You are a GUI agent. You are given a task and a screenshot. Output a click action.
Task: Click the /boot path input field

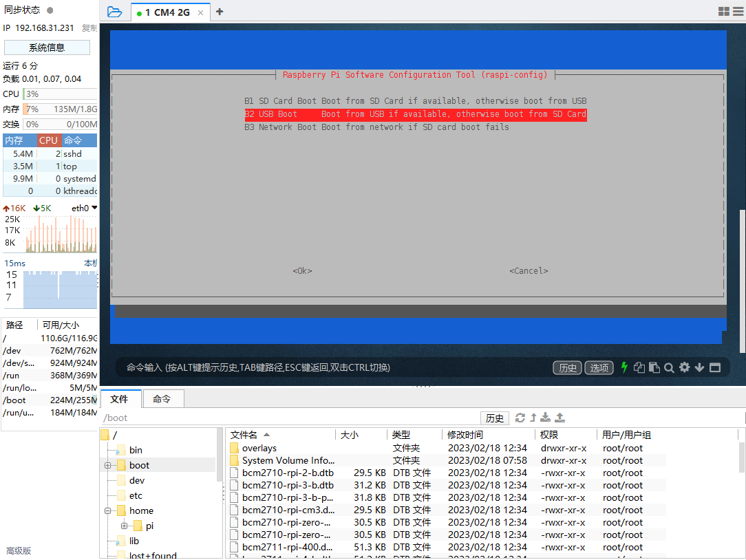[290, 418]
